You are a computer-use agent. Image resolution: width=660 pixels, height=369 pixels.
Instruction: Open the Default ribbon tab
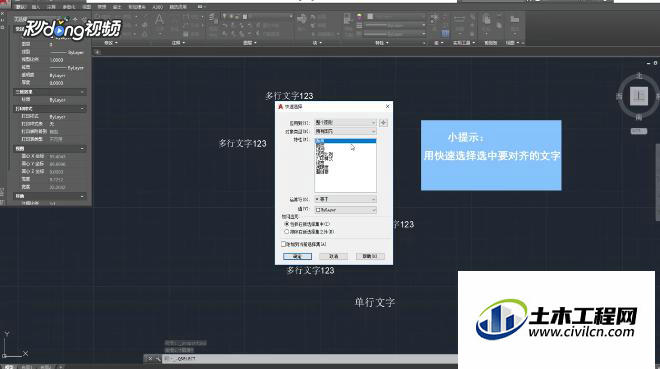pos(20,7)
